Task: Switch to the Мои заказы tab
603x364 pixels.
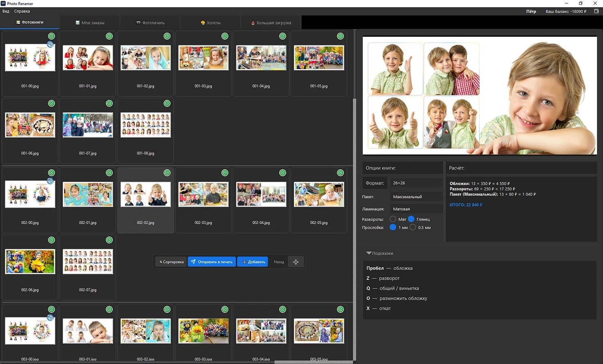Action: pyautogui.click(x=90, y=23)
